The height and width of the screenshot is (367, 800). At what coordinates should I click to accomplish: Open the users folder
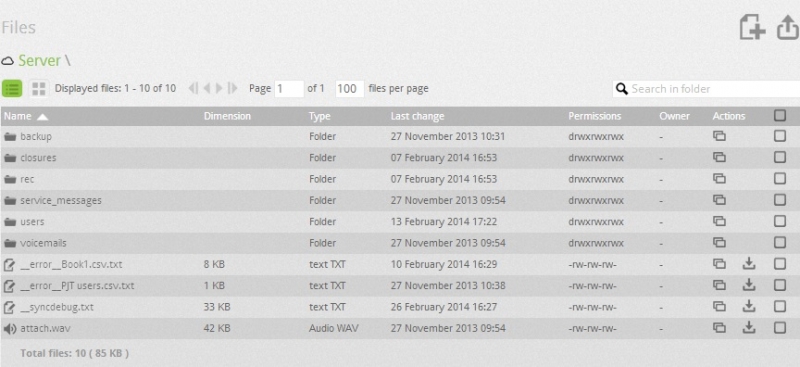tap(32, 222)
